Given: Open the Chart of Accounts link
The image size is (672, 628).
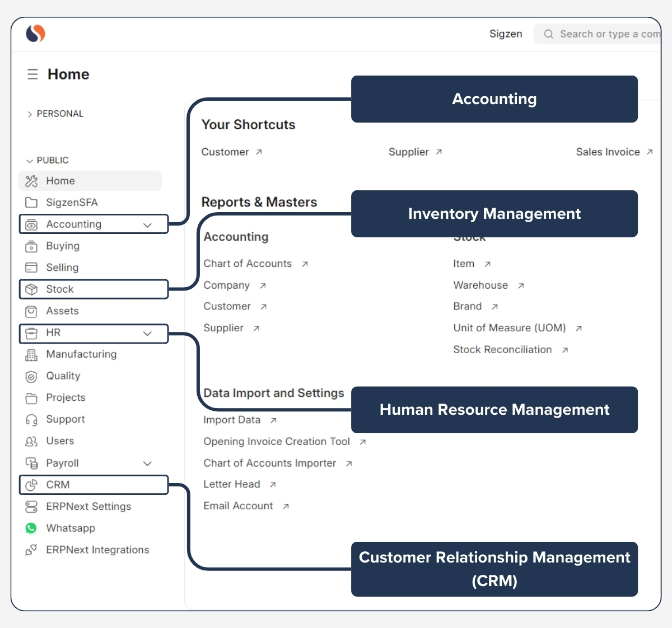Looking at the screenshot, I should (x=248, y=263).
